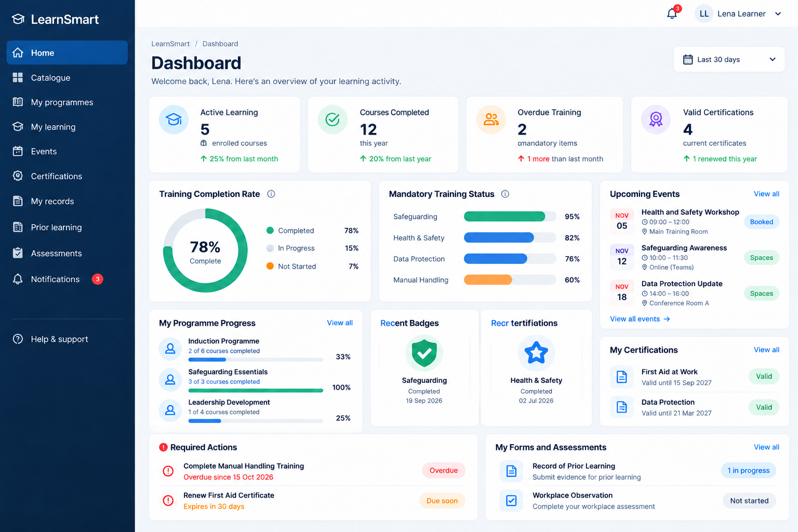Click View all in Upcoming Events
The height and width of the screenshot is (532, 798).
pyautogui.click(x=766, y=194)
